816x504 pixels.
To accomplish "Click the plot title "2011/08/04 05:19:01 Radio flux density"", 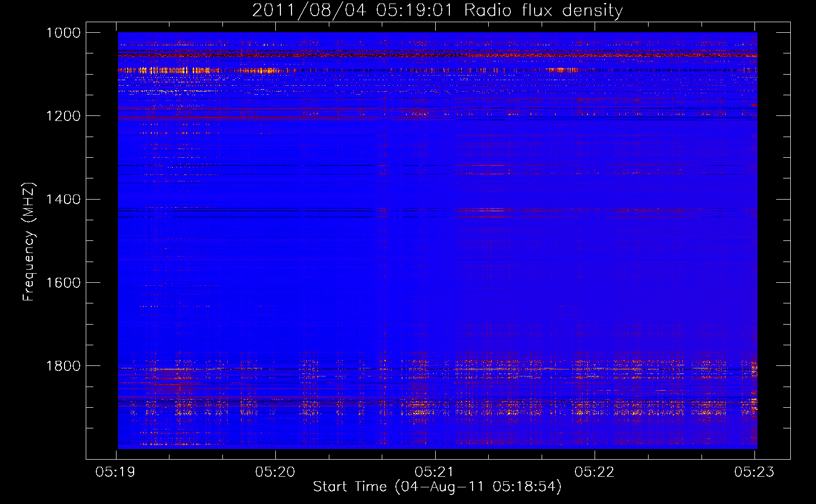I will [x=437, y=11].
